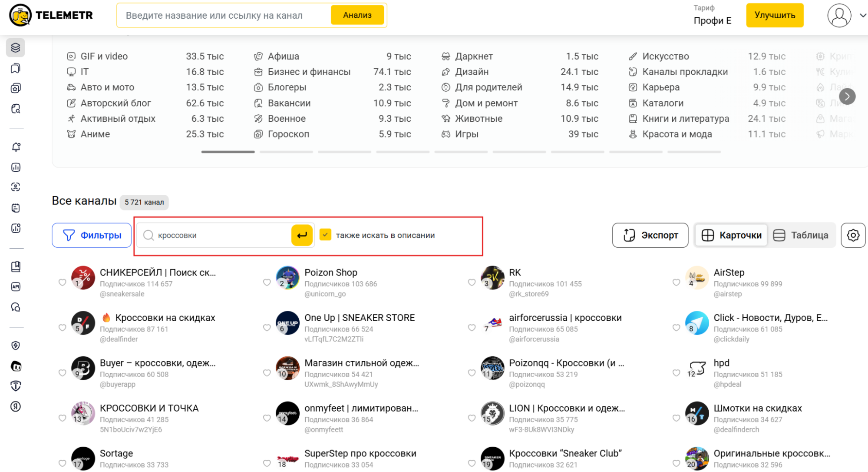Select the Карточки view tab

732,235
